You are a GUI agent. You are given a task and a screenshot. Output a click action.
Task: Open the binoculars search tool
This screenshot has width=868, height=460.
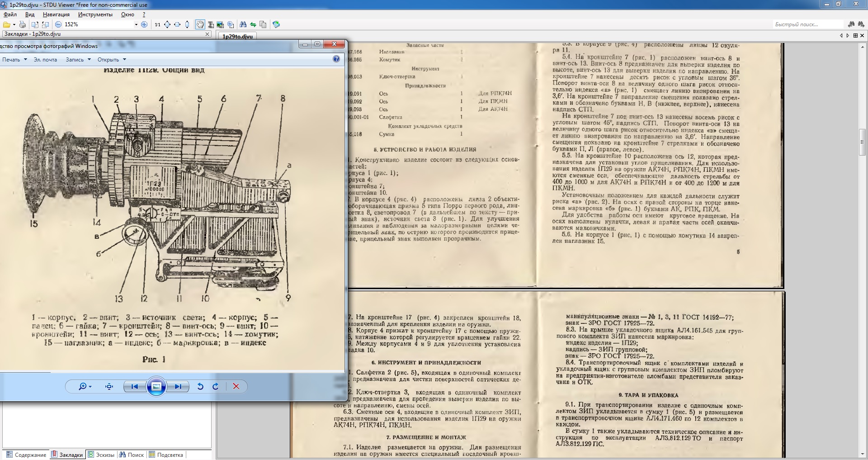(243, 24)
